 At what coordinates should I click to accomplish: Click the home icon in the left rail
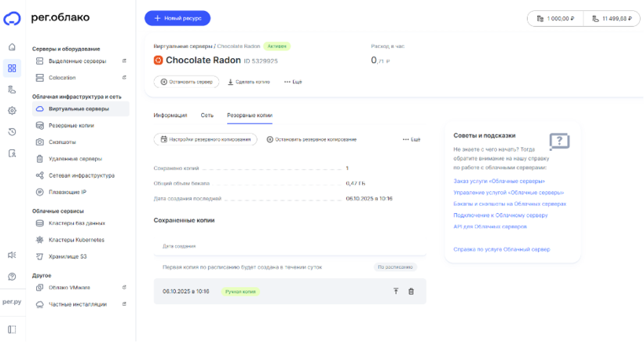tap(12, 47)
